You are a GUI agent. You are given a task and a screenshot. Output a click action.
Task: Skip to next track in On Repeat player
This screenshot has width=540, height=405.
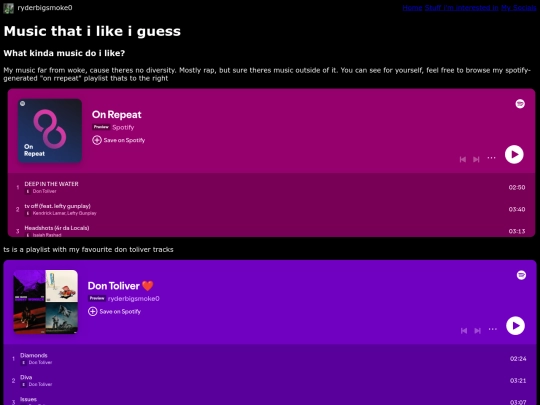point(476,159)
